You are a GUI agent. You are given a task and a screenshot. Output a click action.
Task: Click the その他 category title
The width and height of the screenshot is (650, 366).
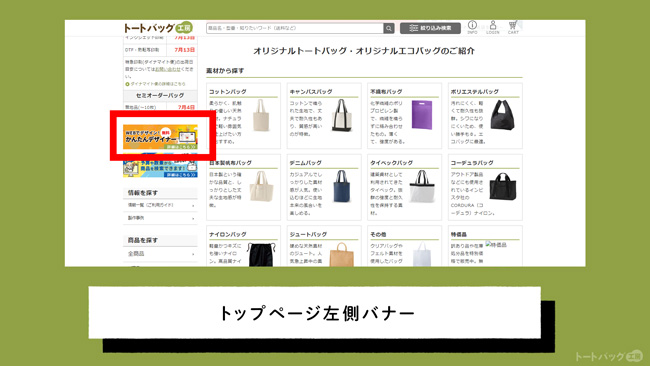coord(378,234)
